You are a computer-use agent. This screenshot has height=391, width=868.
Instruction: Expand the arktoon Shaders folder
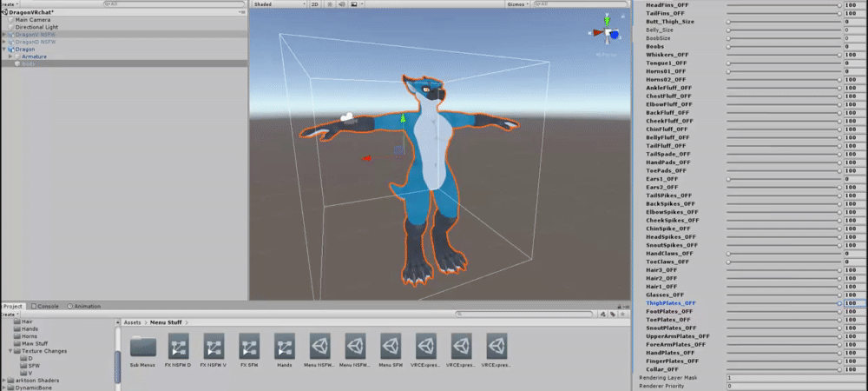[4, 381]
